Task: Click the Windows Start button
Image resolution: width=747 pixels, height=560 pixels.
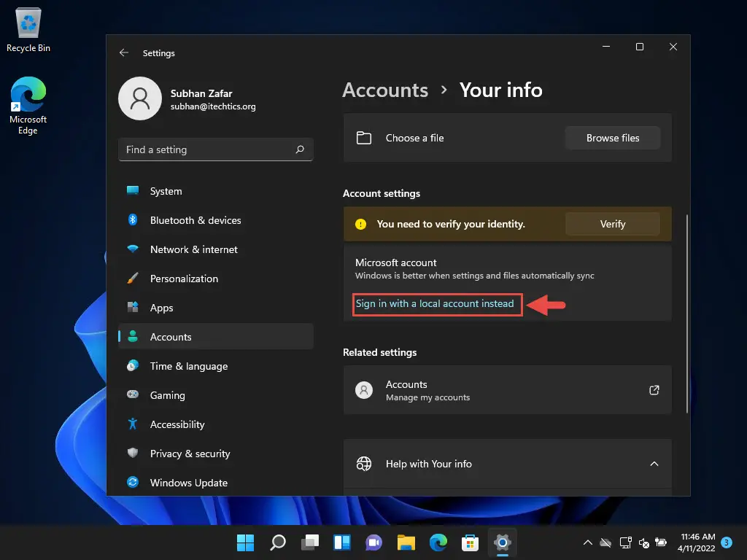Action: [245, 542]
